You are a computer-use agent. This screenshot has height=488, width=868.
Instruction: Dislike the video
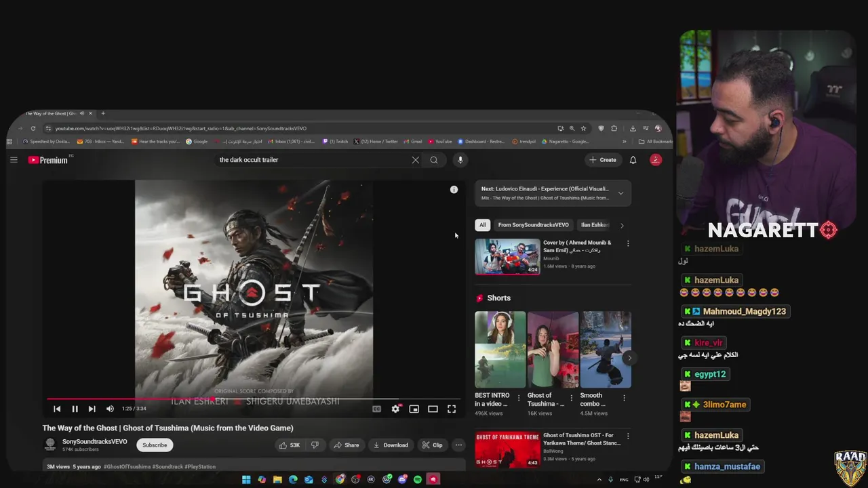(315, 445)
